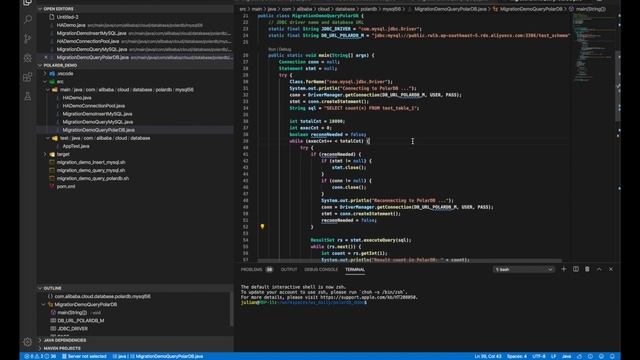Collapse the main java com alibaba folder

click(48, 90)
